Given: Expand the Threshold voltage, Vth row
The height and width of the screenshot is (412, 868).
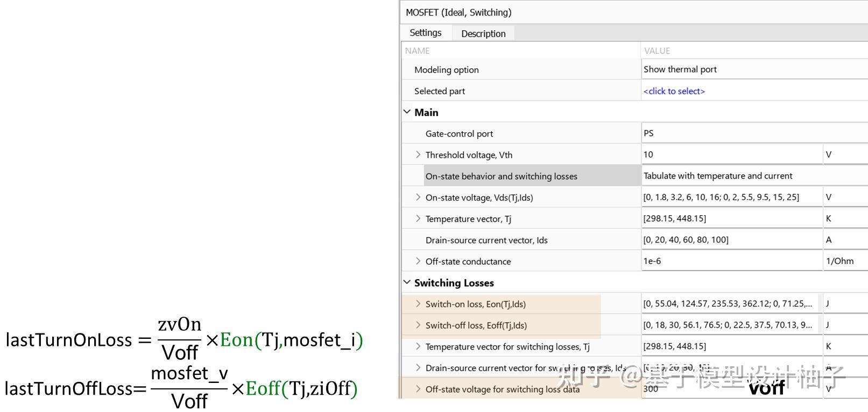Looking at the screenshot, I should [x=418, y=154].
